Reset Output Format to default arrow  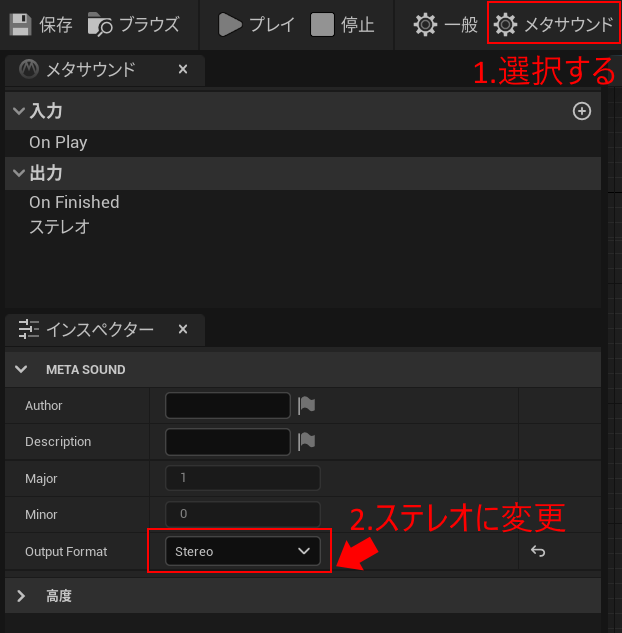538,551
